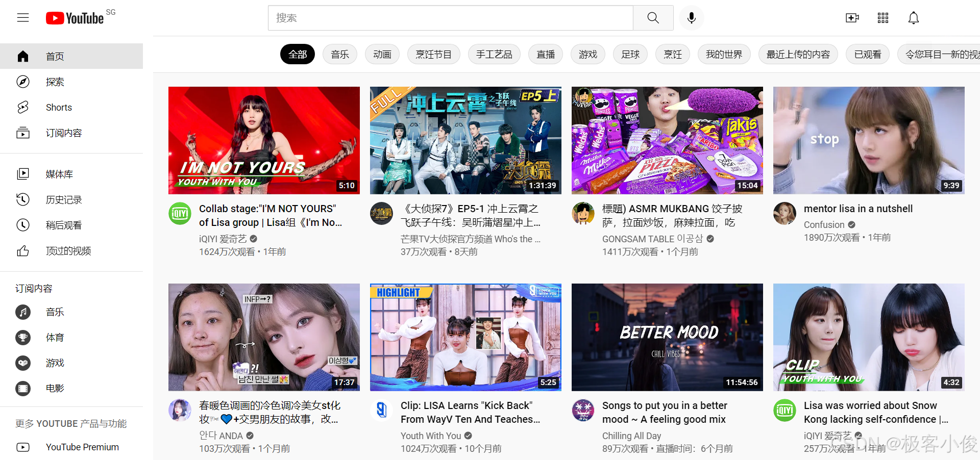Open CLIP Youth With You 4:32 thumbnail
This screenshot has width=980, height=460.
pyautogui.click(x=869, y=337)
